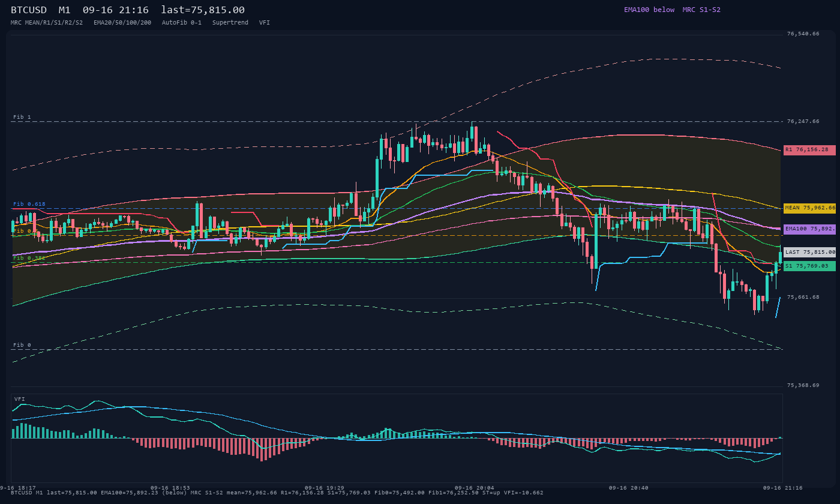Click the 'Fib 0' level label
The width and height of the screenshot is (840, 504).
[x=22, y=345]
